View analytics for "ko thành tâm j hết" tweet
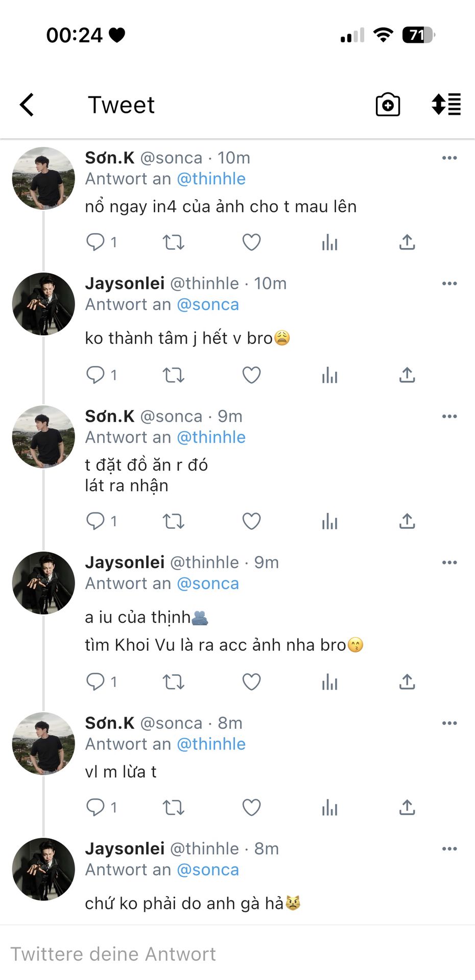This screenshot has height=980, width=475. pyautogui.click(x=329, y=376)
